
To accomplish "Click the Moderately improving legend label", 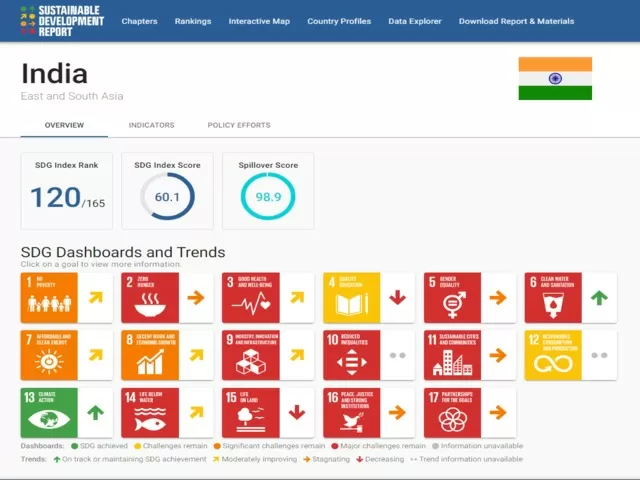I will point(259,459).
